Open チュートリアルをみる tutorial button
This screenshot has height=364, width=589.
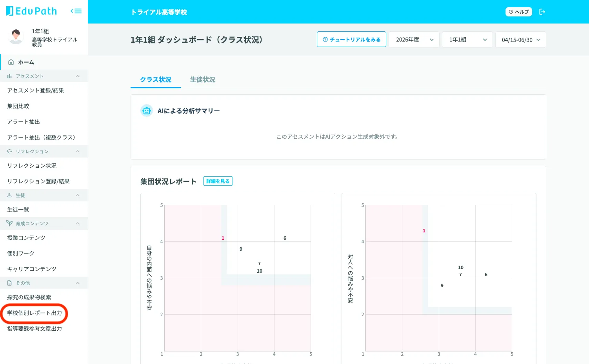click(x=351, y=40)
